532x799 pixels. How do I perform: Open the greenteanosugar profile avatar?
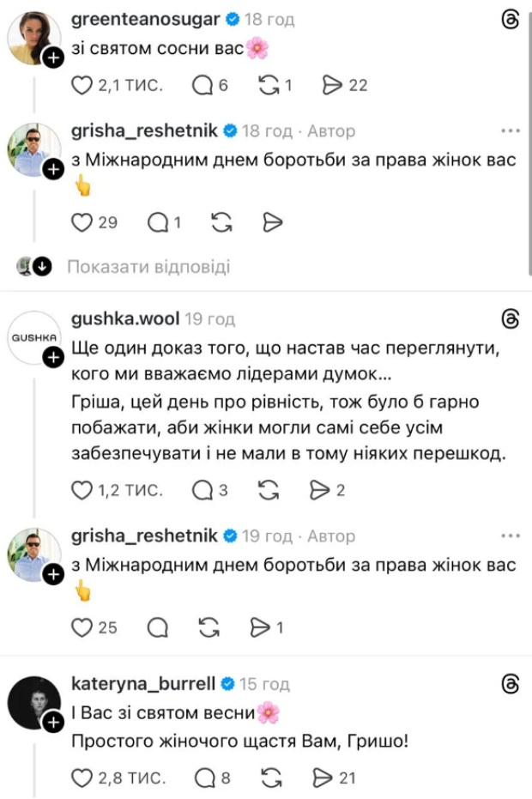pos(33,39)
